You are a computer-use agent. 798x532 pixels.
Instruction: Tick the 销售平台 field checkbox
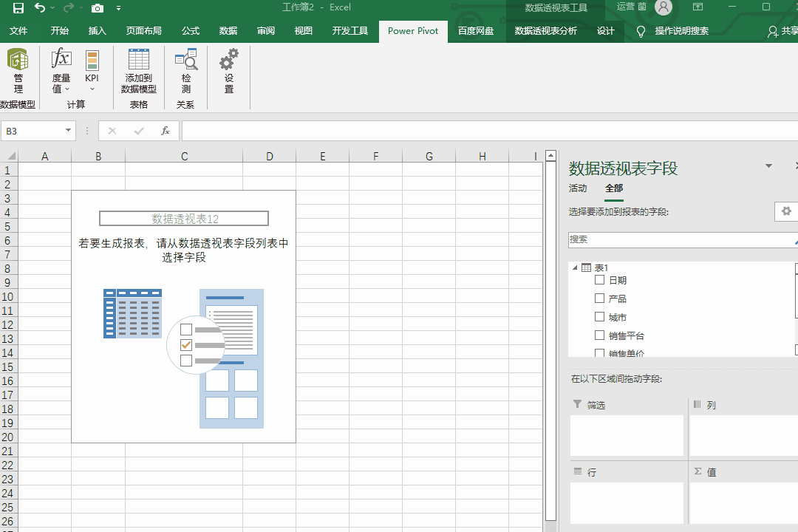(599, 335)
